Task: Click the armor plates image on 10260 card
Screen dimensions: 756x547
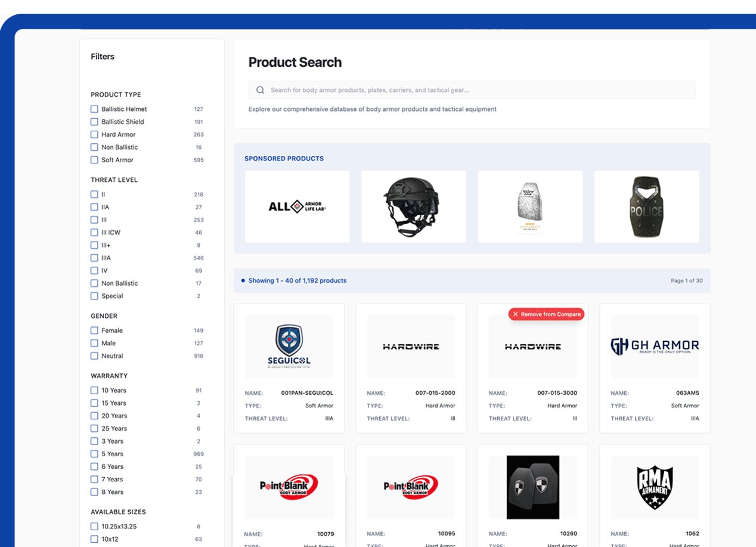Action: 533,487
